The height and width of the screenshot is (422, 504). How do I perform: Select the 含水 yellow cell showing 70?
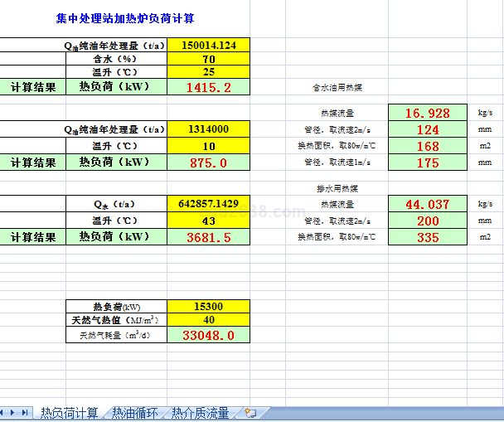point(208,59)
